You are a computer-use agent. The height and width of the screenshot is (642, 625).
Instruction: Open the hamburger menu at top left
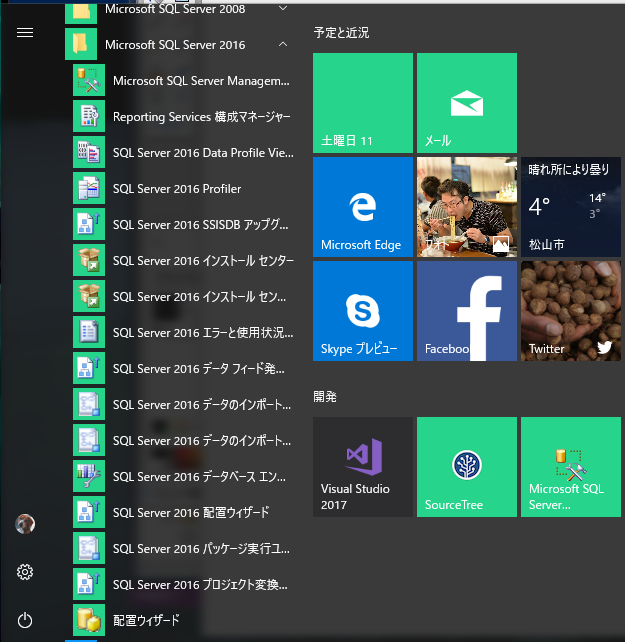coord(25,32)
